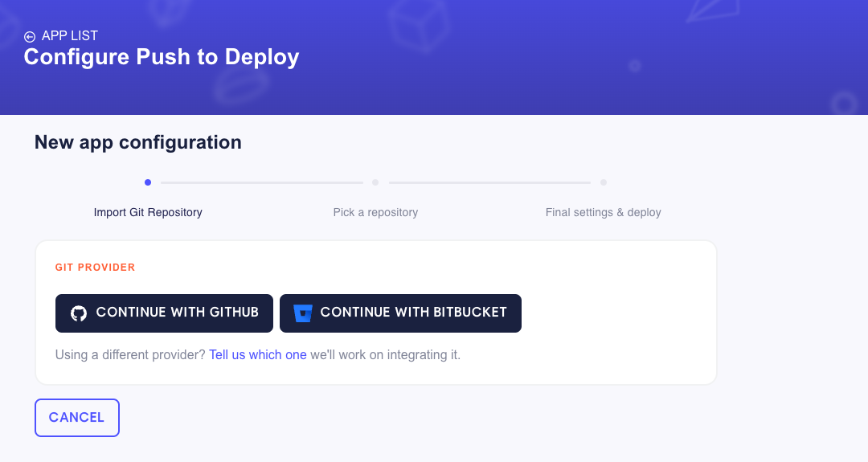Click the 'Configure Push to Deploy' title
The width and height of the screenshot is (868, 462).
tap(162, 57)
